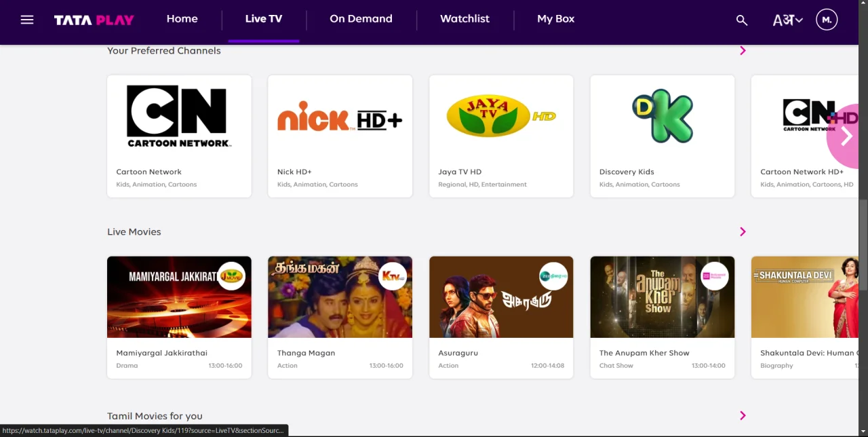Click Drama genre label
The width and height of the screenshot is (868, 437).
(127, 366)
